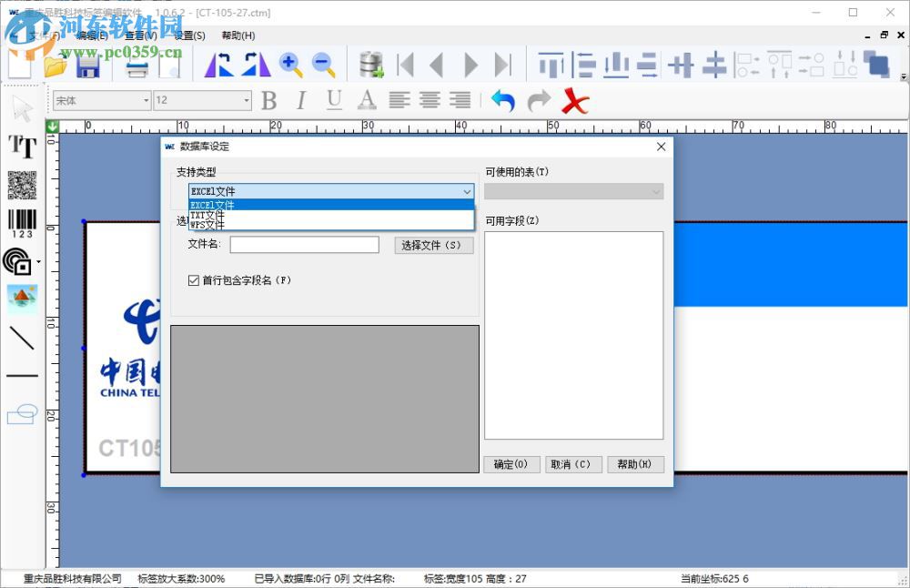Uncheck 首行包含字段名 checkbox
Viewport: 910px width, 588px height.
click(193, 279)
